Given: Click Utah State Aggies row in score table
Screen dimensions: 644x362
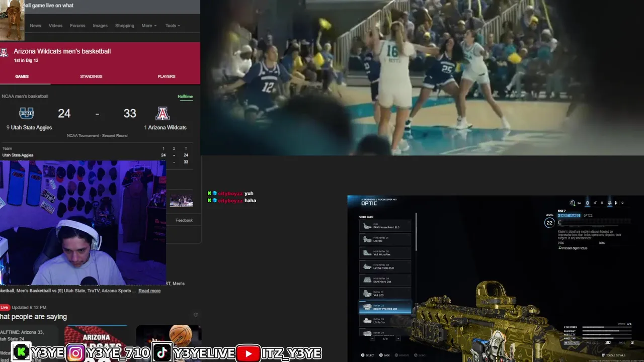Looking at the screenshot, I should click(96, 155).
